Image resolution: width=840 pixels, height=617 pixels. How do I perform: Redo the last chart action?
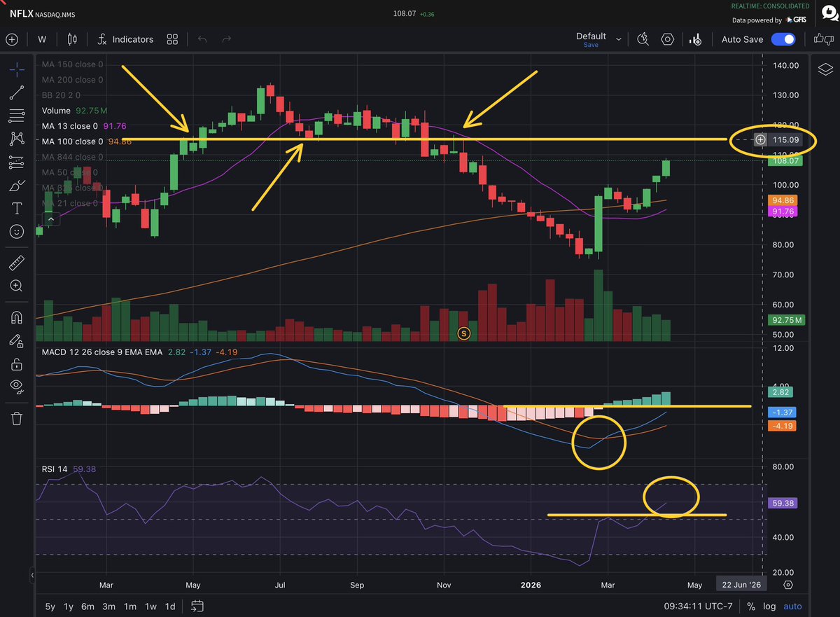coord(226,39)
